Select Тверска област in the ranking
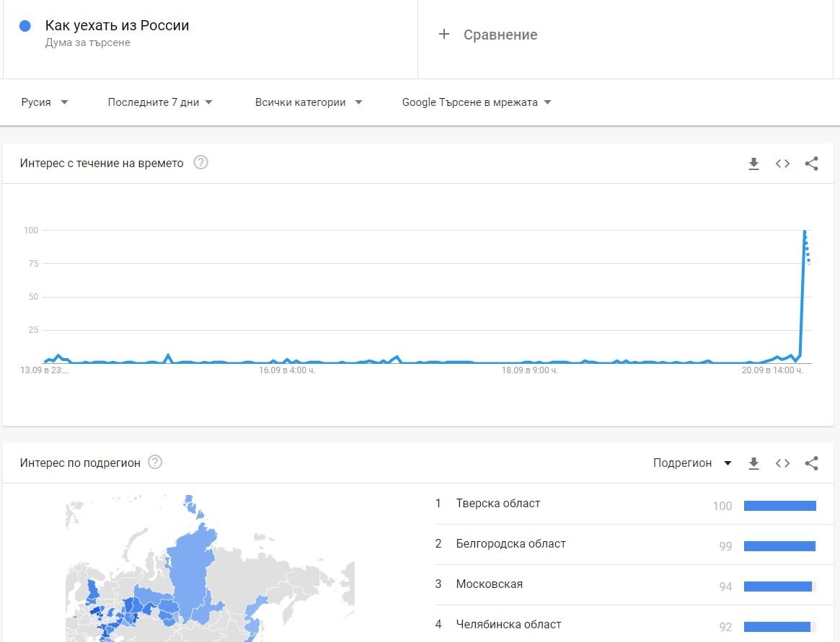840x642 pixels. pyautogui.click(x=498, y=504)
